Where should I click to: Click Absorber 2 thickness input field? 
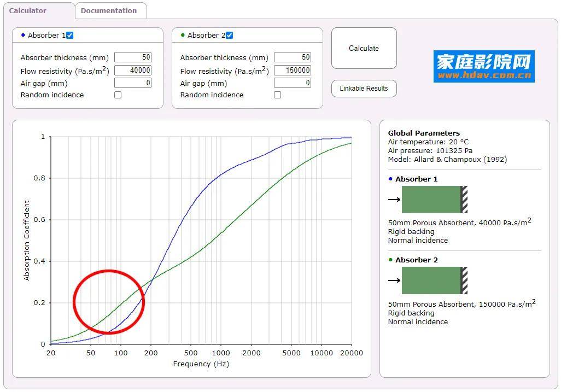coord(293,57)
